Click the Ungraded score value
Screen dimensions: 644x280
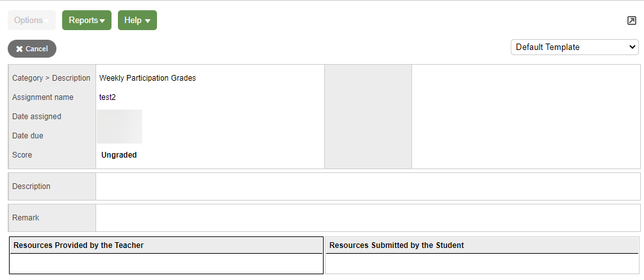point(119,155)
